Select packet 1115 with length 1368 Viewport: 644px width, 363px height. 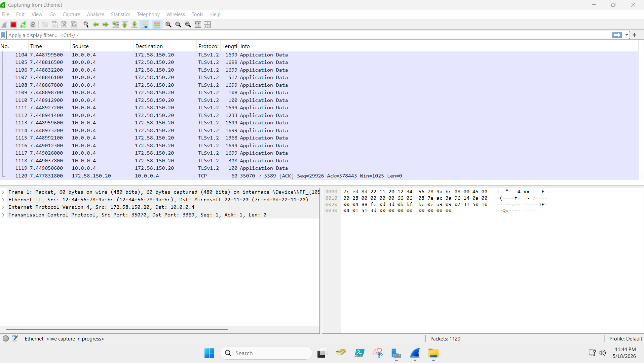(319, 138)
